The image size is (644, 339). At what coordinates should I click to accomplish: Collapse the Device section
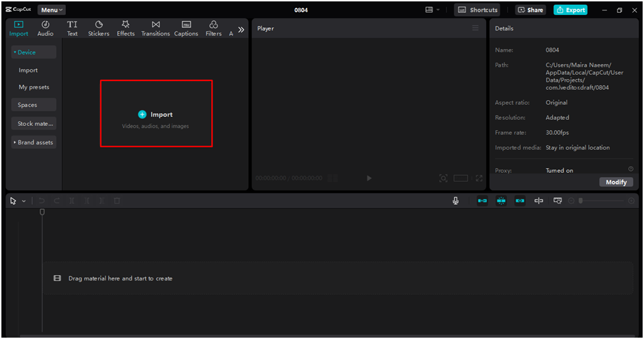coord(33,52)
